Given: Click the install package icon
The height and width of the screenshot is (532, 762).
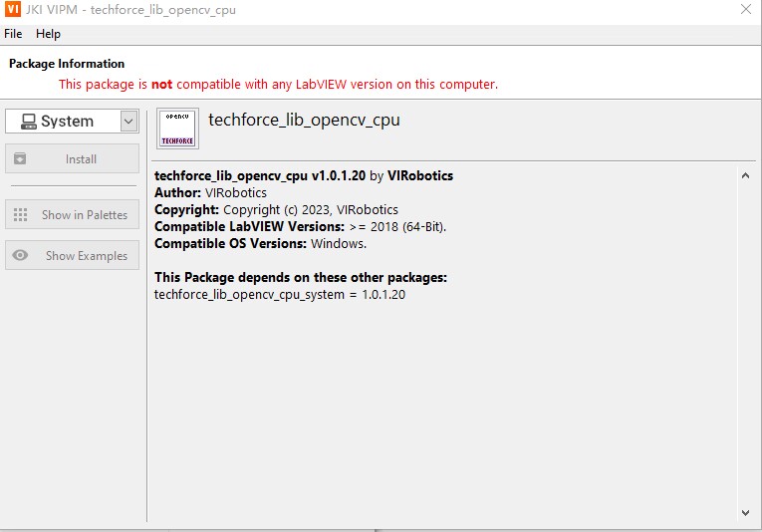Looking at the screenshot, I should coord(21,159).
